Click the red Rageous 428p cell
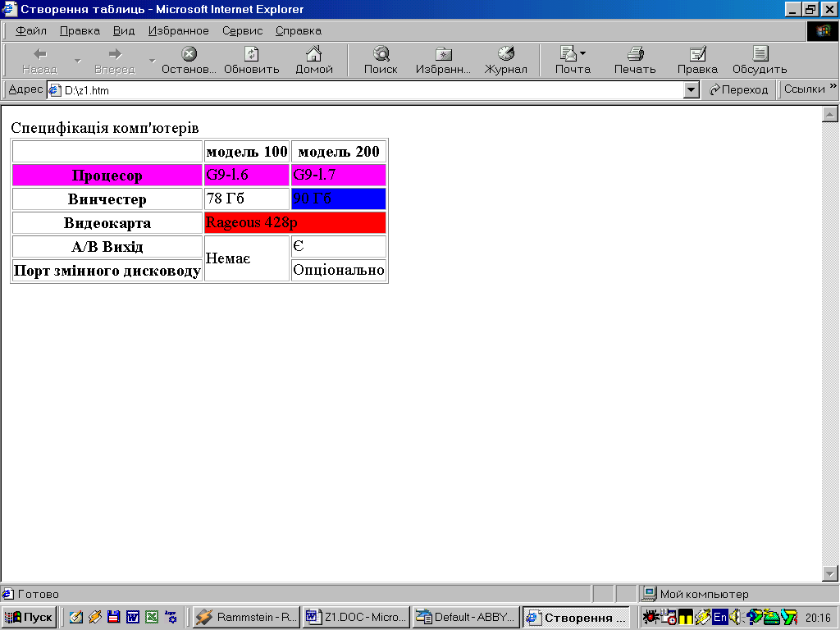Screen dimensions: 840x630 click(295, 222)
